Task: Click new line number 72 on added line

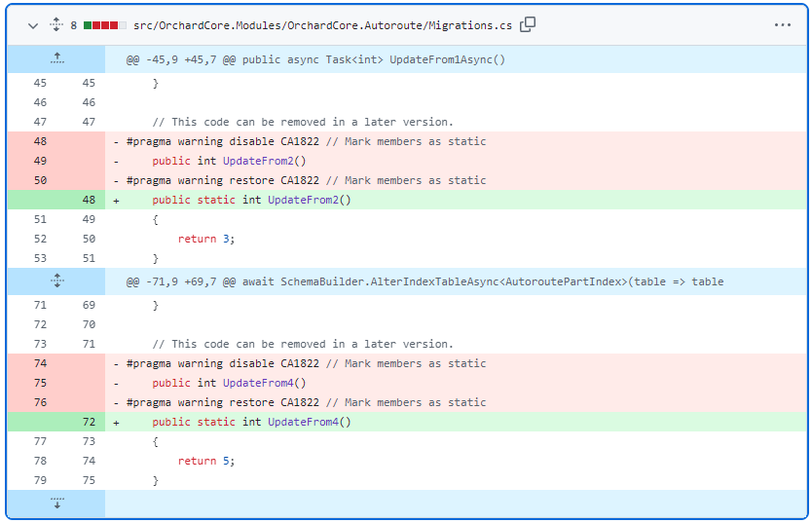Action: click(89, 422)
